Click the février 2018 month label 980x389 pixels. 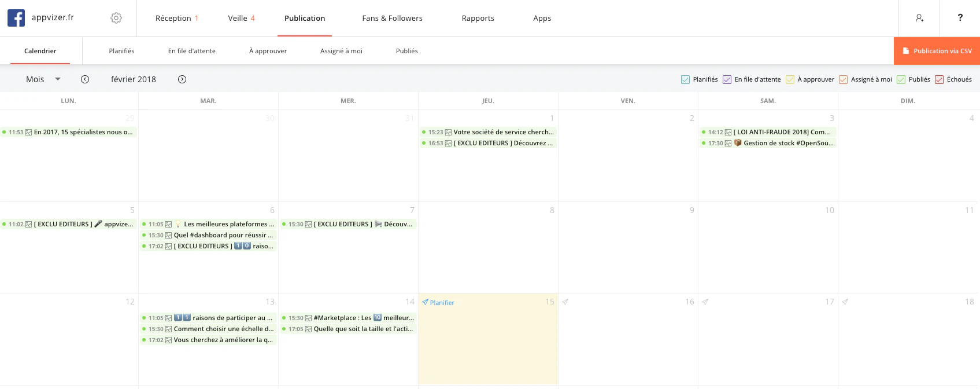point(134,79)
